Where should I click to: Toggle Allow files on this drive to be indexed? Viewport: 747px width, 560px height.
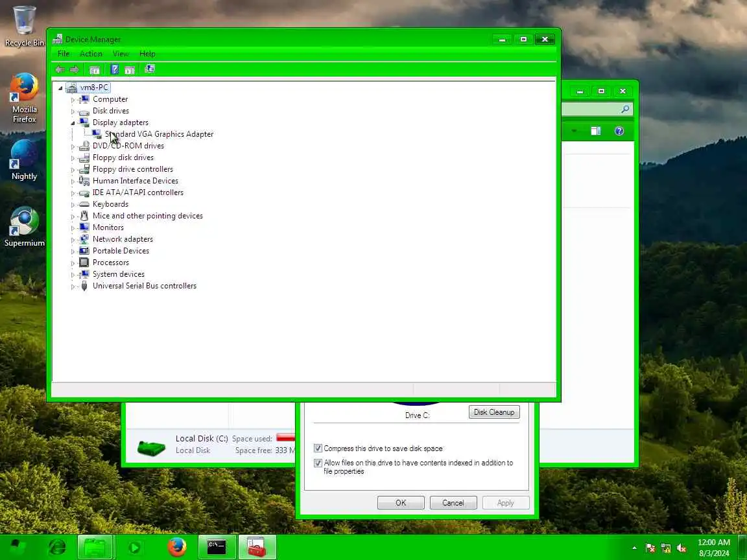click(318, 463)
